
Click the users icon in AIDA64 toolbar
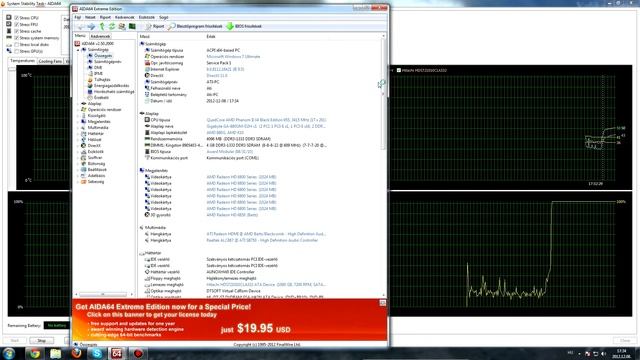[122, 27]
